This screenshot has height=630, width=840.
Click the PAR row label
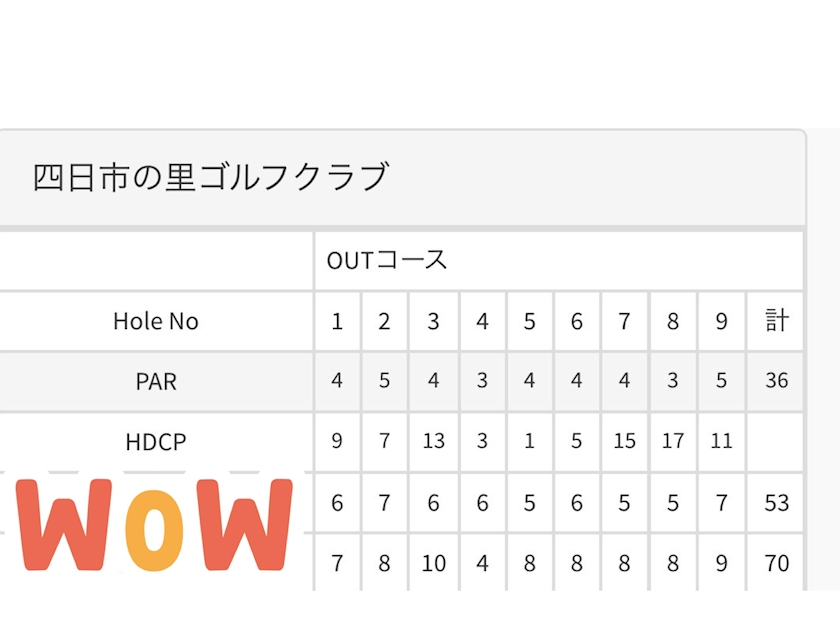point(156,381)
